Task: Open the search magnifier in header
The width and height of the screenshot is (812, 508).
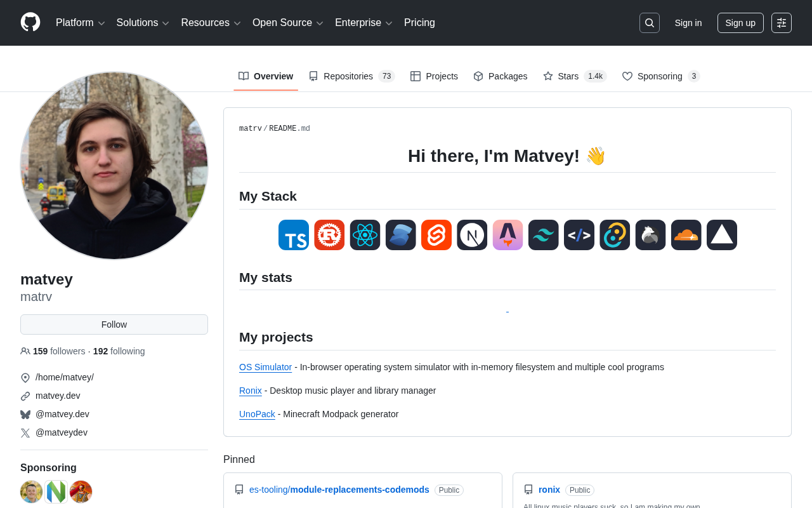Action: [650, 23]
